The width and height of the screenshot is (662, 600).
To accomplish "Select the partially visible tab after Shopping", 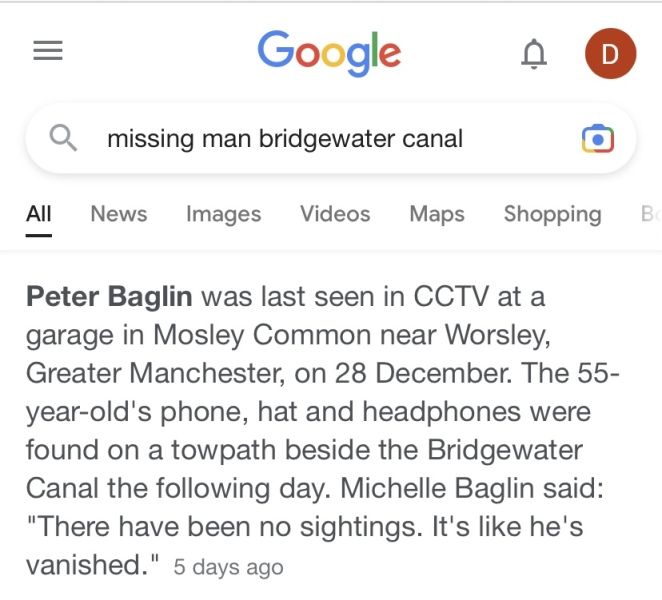I will click(652, 214).
